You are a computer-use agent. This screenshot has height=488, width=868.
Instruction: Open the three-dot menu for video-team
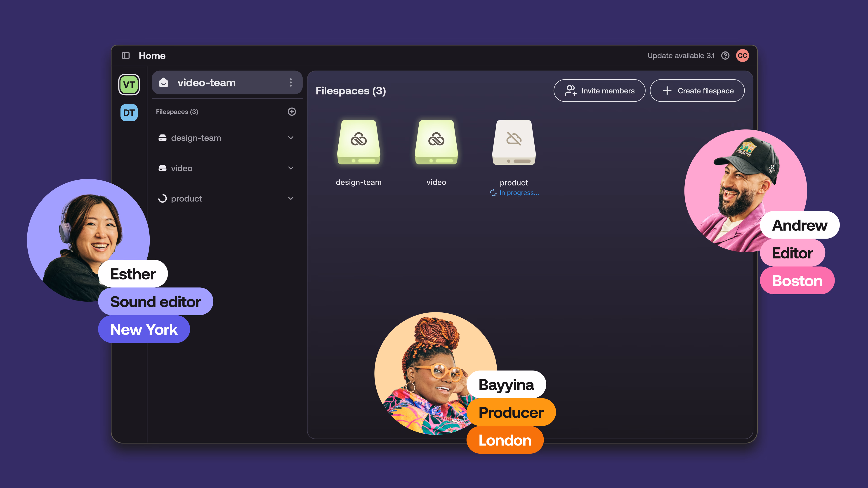290,82
